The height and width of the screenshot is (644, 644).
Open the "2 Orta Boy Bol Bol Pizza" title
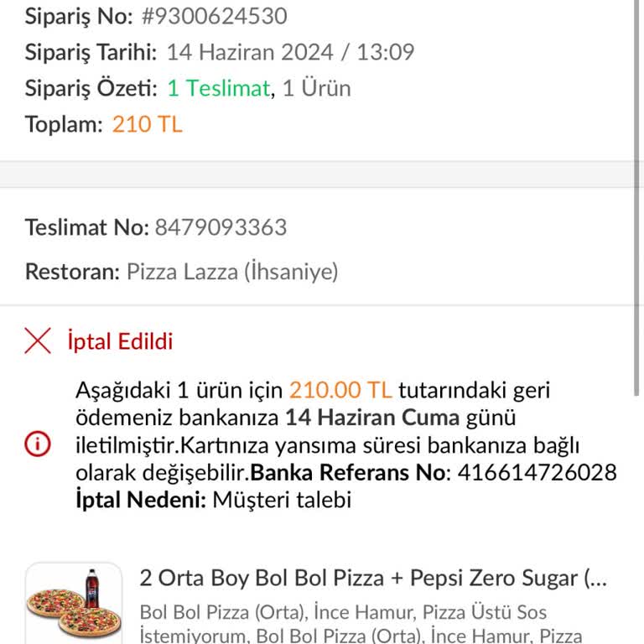tap(372, 578)
